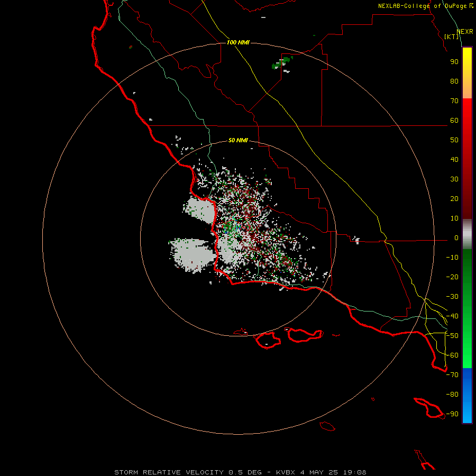This screenshot has width=476, height=476.
Task: Click the storm relative velocity caption at bottom
Action: 240,472
